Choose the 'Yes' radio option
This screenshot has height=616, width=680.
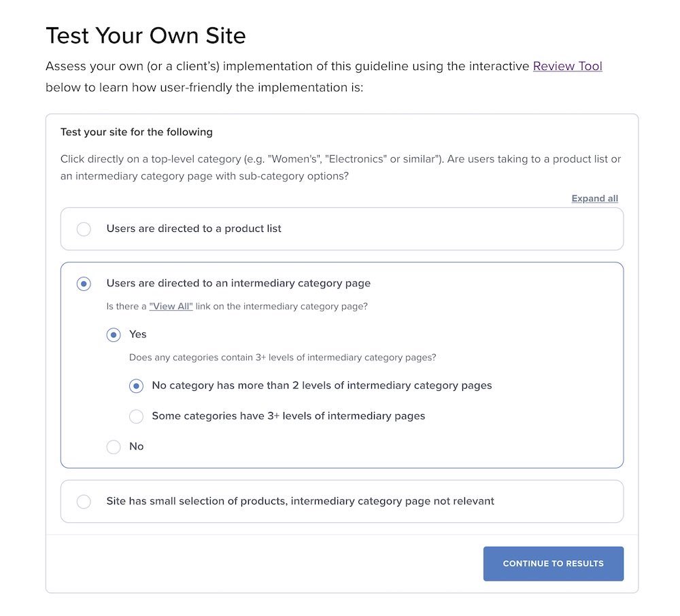(x=114, y=335)
